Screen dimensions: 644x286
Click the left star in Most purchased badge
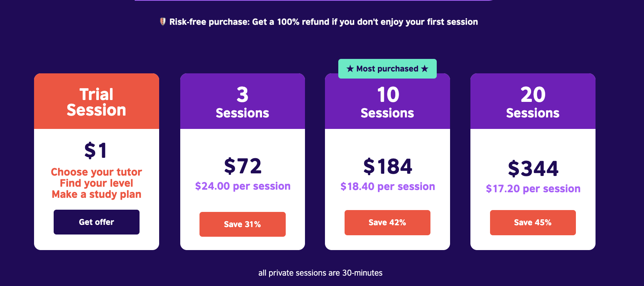coord(350,69)
